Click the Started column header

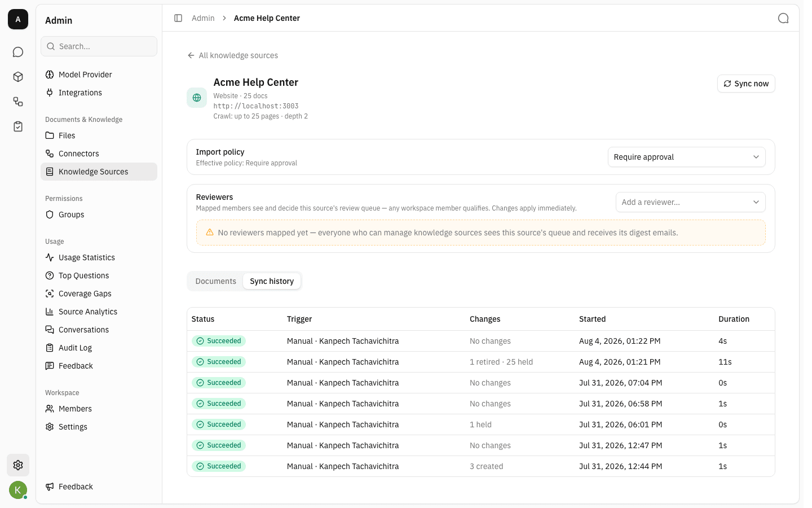tap(592, 319)
